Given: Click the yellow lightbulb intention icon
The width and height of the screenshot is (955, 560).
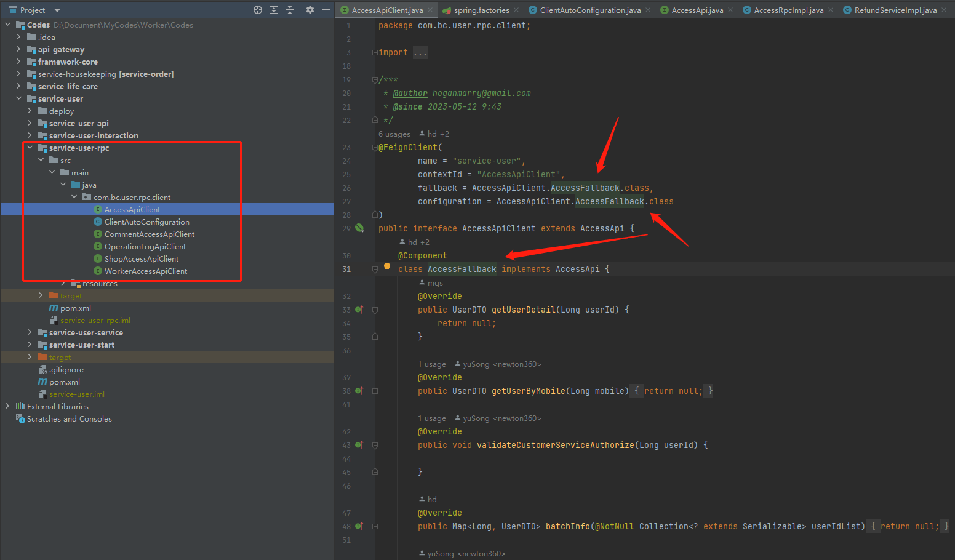Looking at the screenshot, I should (387, 267).
